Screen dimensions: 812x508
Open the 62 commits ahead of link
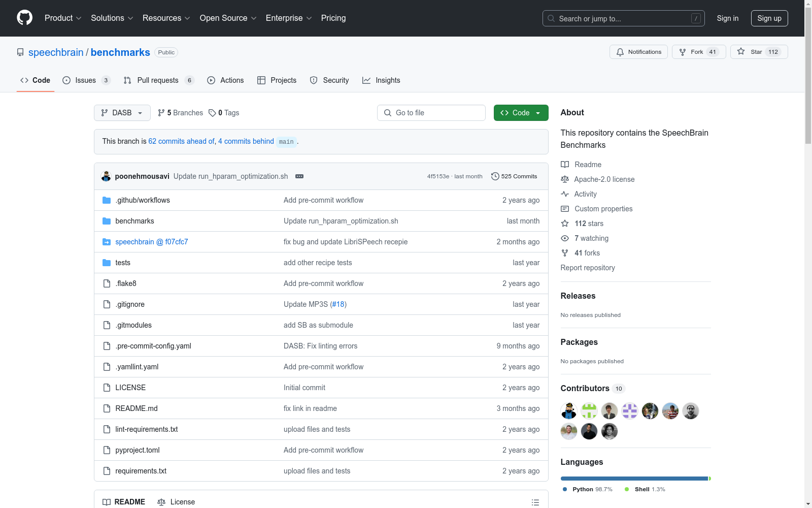coord(181,141)
